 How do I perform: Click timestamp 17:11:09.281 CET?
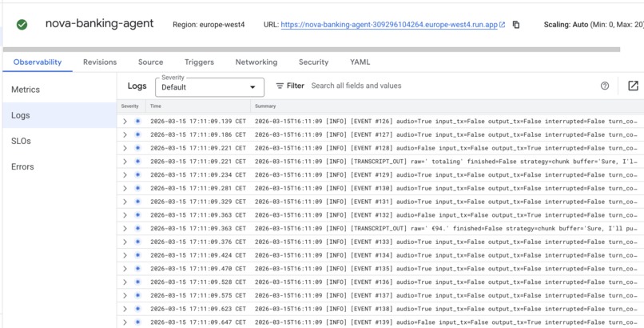click(x=198, y=188)
